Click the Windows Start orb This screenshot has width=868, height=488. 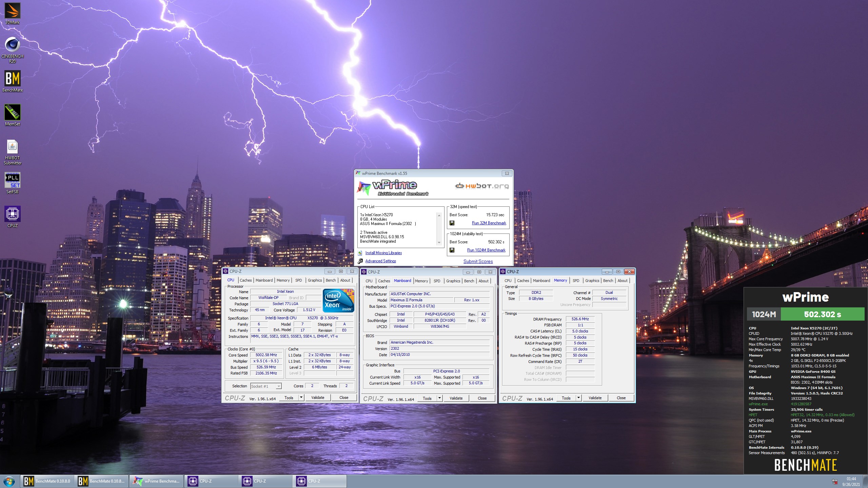tap(9, 481)
